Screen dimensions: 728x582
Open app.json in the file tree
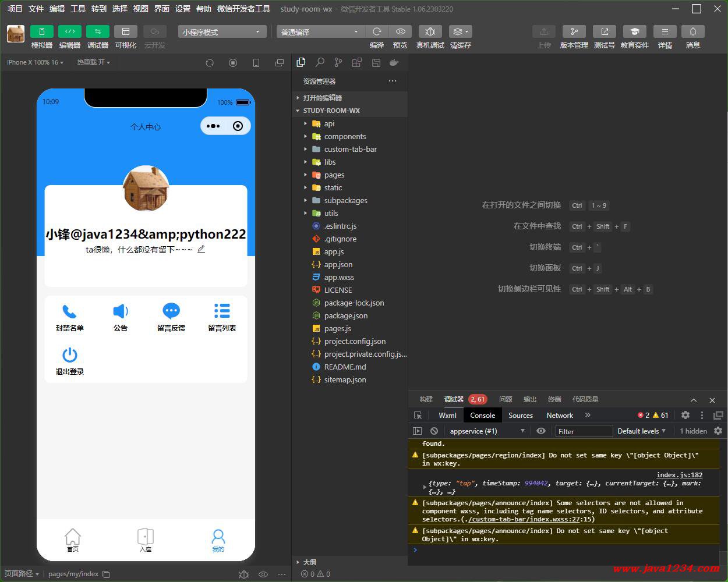[338, 264]
